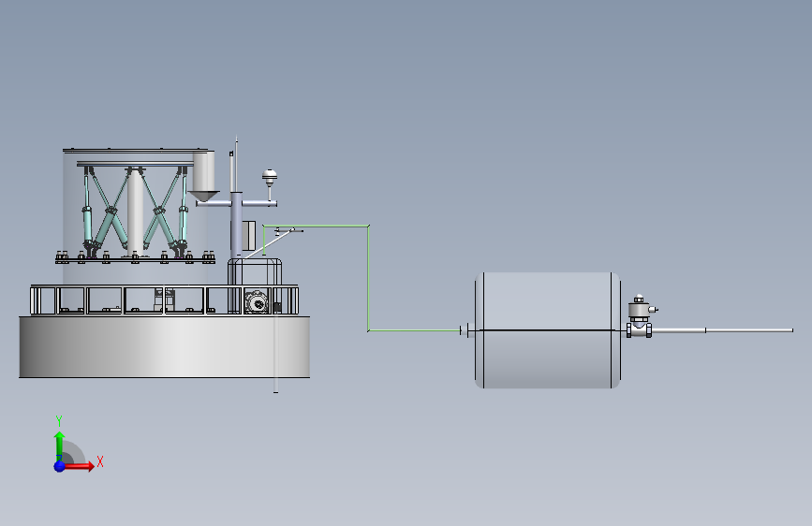Select the green pipe line between buoy and tank
812x526 pixels.
coord(368,278)
